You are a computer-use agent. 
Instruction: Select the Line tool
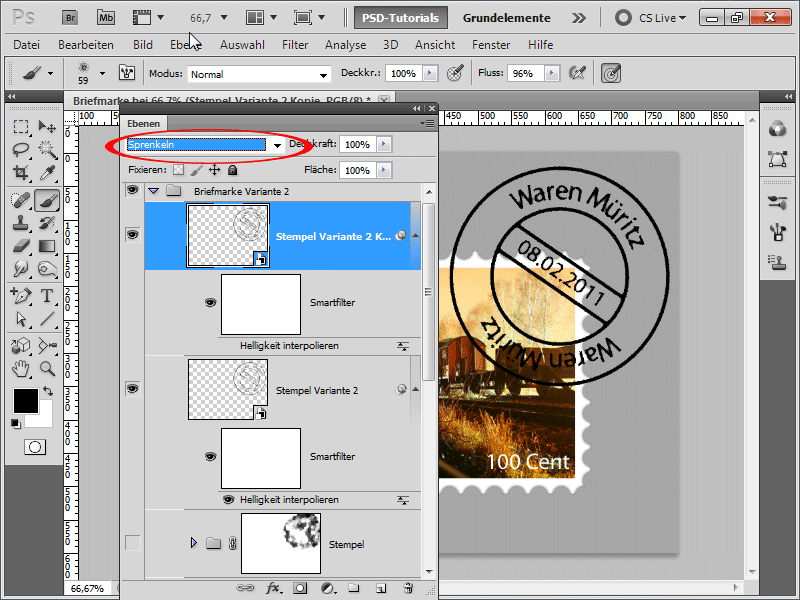(47, 319)
